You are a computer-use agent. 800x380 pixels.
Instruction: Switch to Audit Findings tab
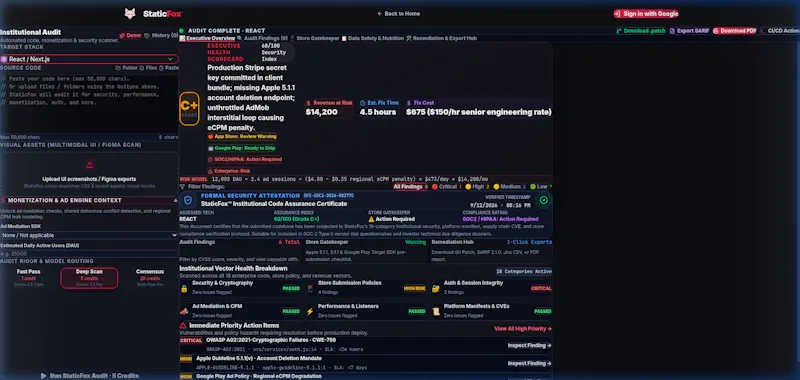262,38
